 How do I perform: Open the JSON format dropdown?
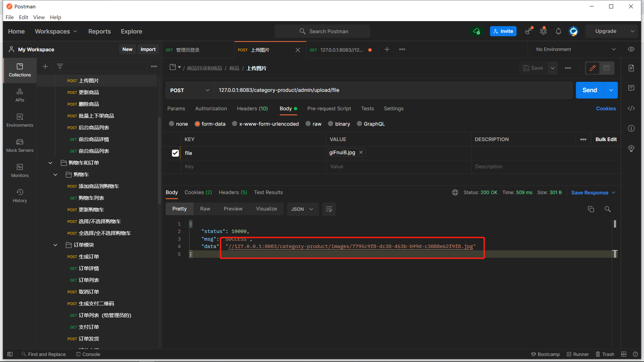click(x=303, y=209)
